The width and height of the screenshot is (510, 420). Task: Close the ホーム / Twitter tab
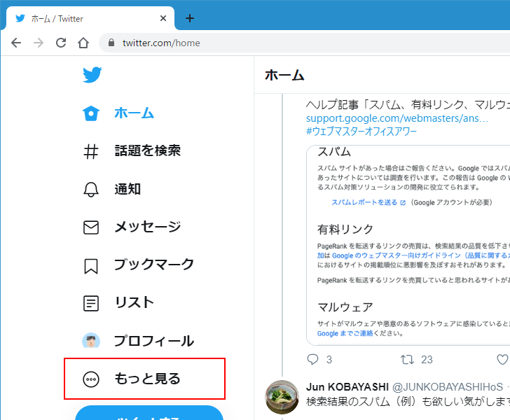tap(163, 18)
